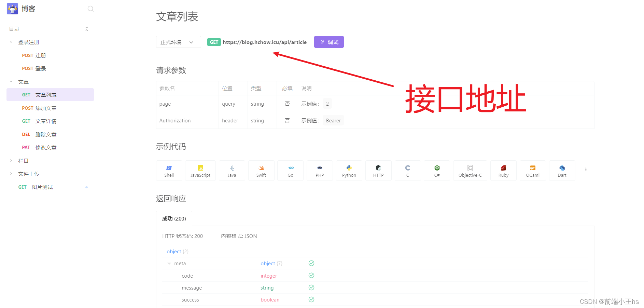Open POST 添加文章 endpoint
The width and height of the screenshot is (644, 308).
[50, 108]
